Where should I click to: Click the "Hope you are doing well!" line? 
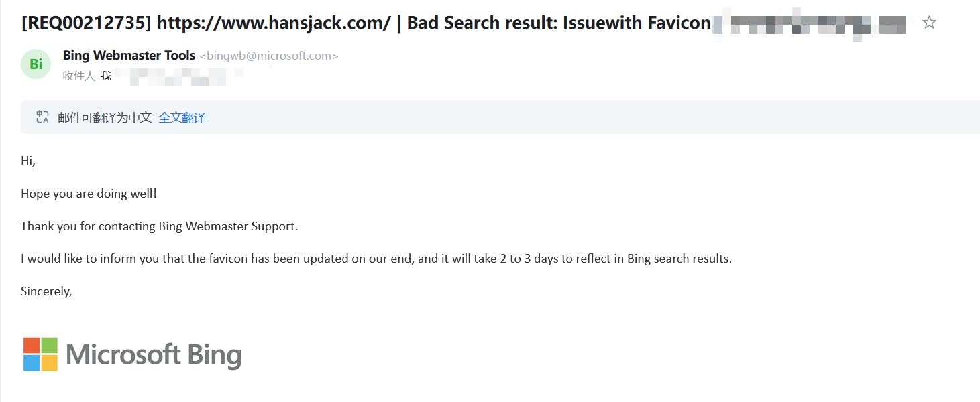(x=89, y=194)
